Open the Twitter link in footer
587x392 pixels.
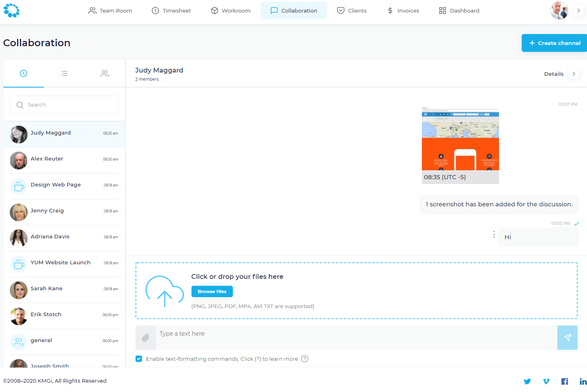(x=527, y=381)
